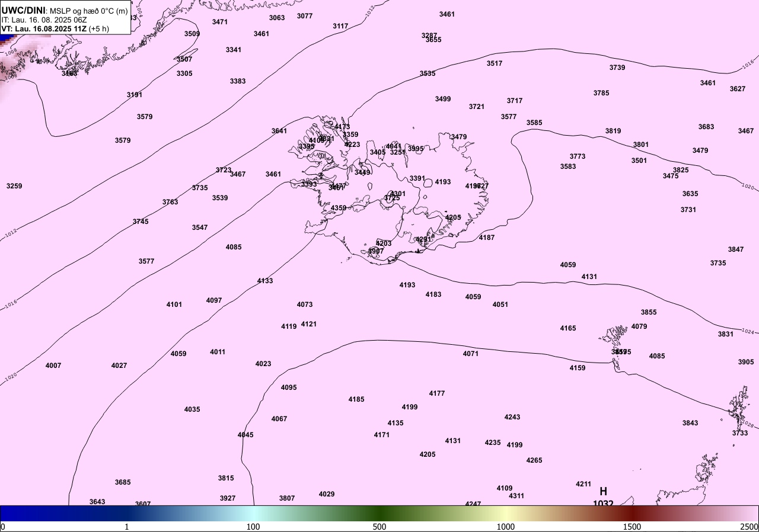The width and height of the screenshot is (759, 532).
Task: Click the 4101 height value
Action: 174,305
